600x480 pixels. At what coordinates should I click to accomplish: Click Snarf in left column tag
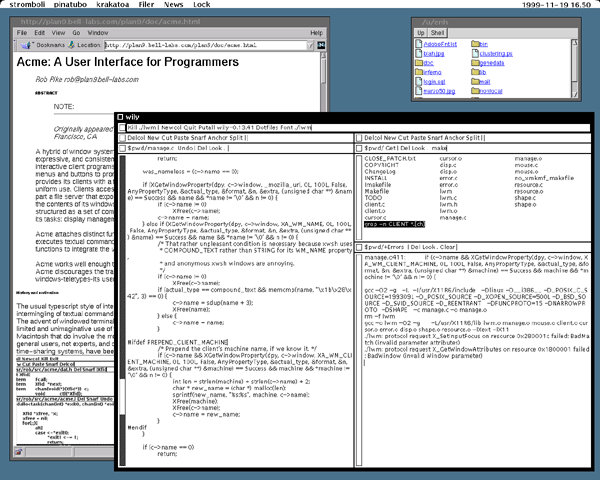coord(198,138)
